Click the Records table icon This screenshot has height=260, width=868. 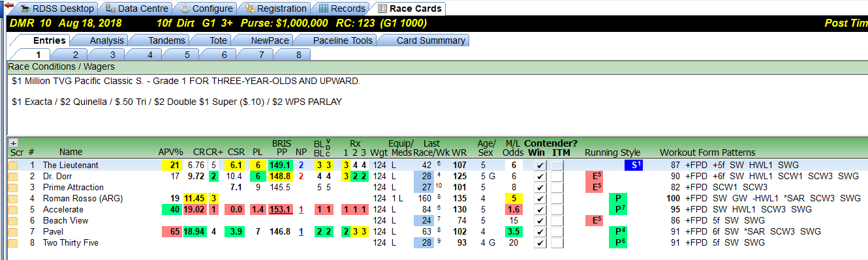[x=324, y=8]
